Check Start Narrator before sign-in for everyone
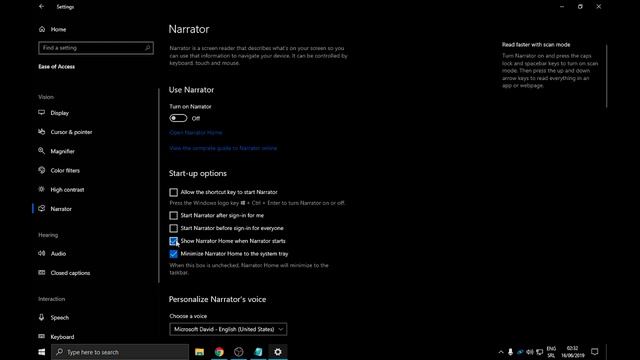The width and height of the screenshot is (640, 360). (173, 228)
